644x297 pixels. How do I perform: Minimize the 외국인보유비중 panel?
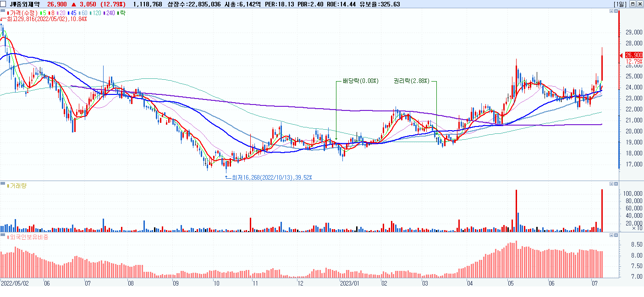tap(612, 235)
